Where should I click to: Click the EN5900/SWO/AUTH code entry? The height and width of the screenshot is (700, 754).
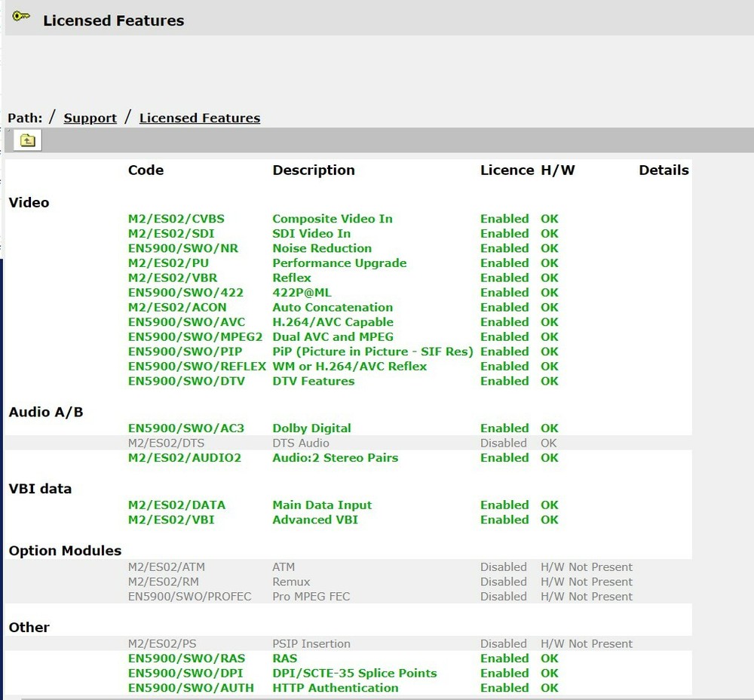[191, 688]
